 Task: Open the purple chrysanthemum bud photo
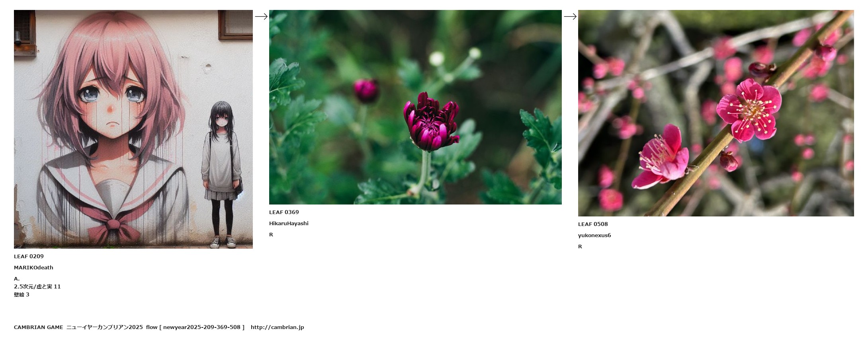(x=415, y=107)
